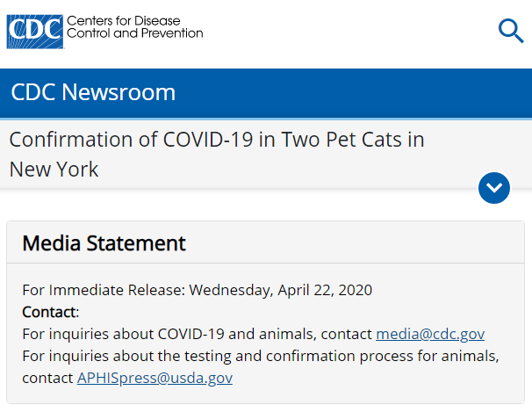Click the bold "Contact" label

pos(49,312)
